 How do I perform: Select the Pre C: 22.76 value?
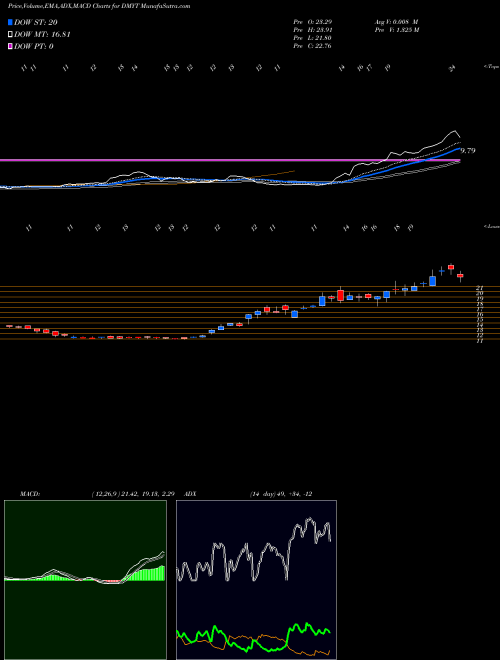pos(312,46)
